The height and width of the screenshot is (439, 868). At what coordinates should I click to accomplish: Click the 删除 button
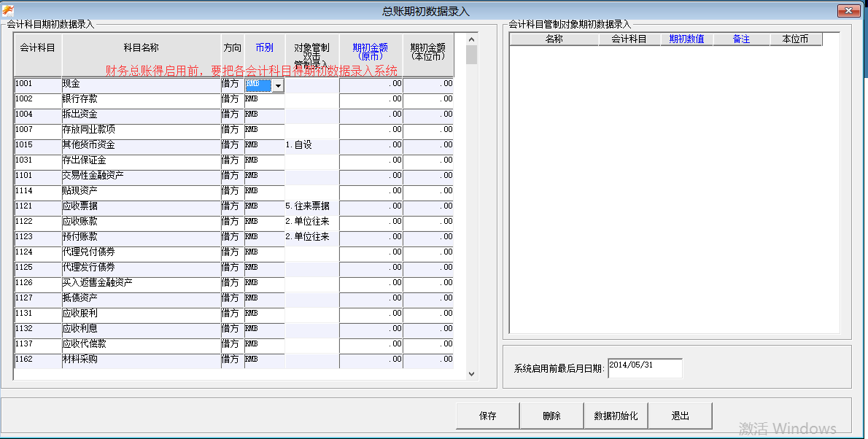click(551, 416)
